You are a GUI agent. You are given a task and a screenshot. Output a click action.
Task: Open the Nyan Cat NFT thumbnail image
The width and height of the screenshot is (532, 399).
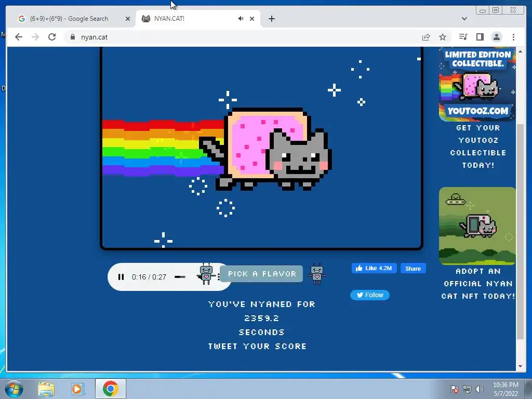477,225
